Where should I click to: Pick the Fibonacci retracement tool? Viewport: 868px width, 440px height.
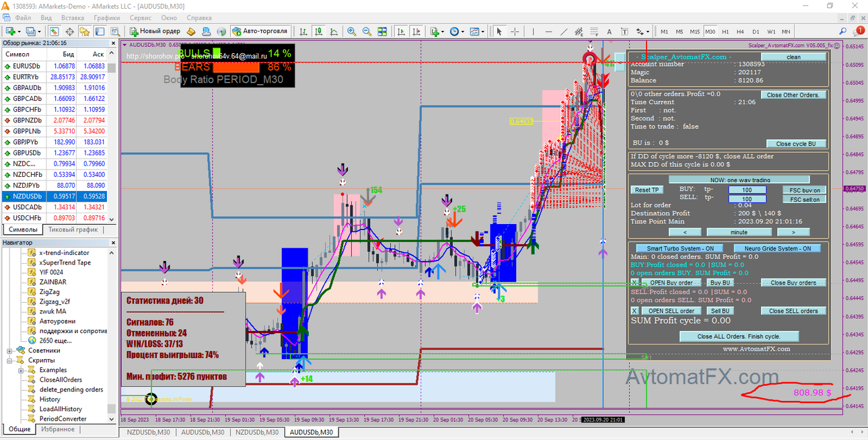pos(594,31)
